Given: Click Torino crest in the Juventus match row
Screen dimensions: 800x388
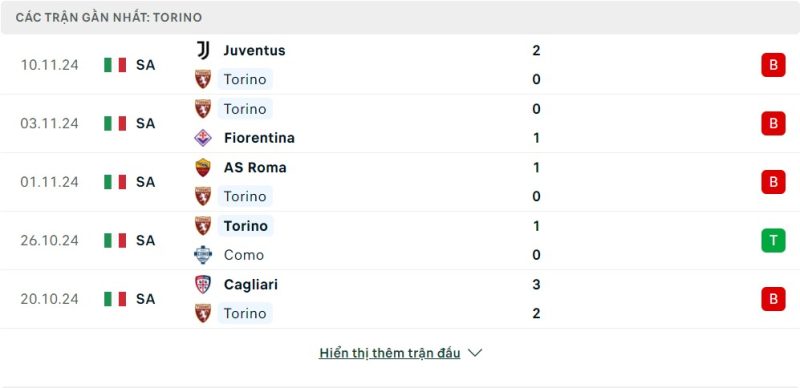Looking at the screenshot, I should tap(203, 79).
